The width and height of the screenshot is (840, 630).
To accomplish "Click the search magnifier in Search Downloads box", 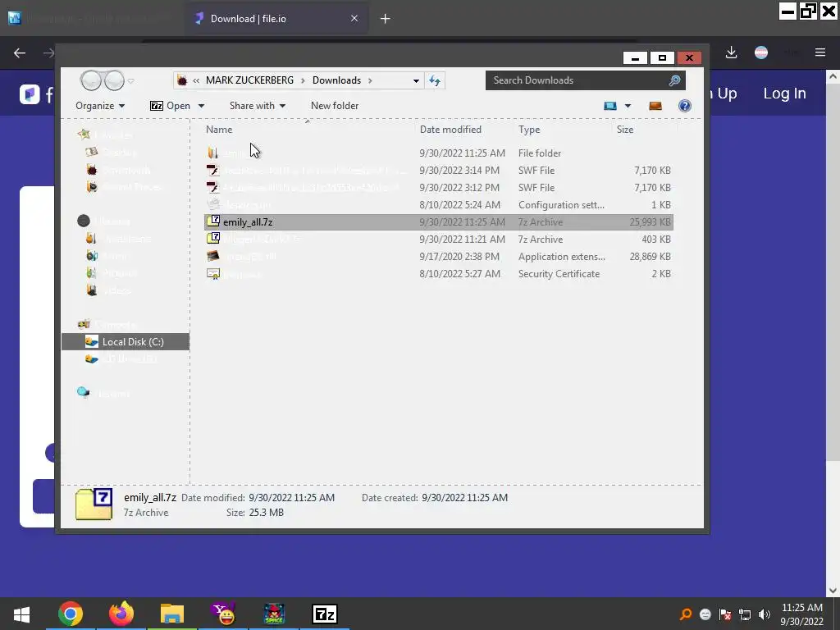I will 674,80.
